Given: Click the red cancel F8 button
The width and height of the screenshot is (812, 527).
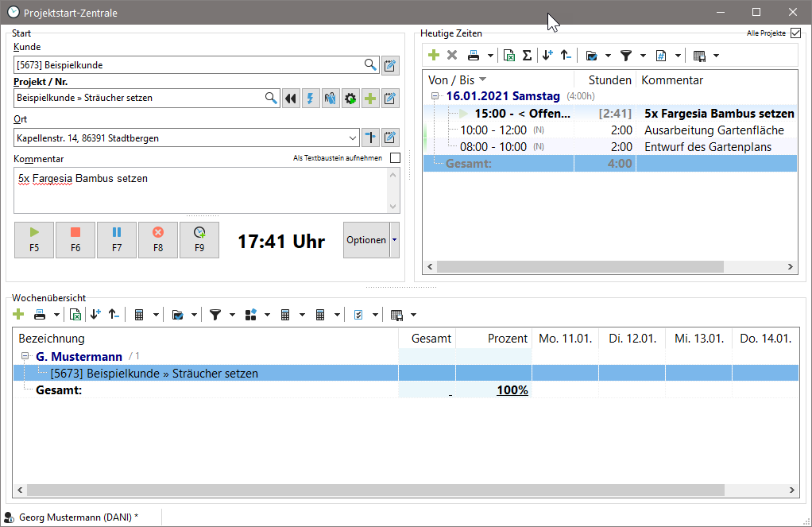Looking at the screenshot, I should [158, 240].
